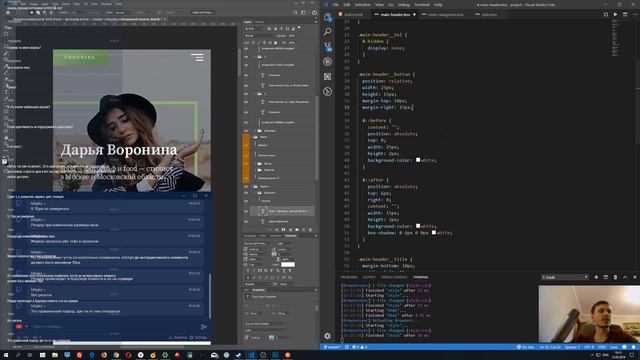Click the webcam video thumbnail
This screenshot has width=640, height=360.
589,313
